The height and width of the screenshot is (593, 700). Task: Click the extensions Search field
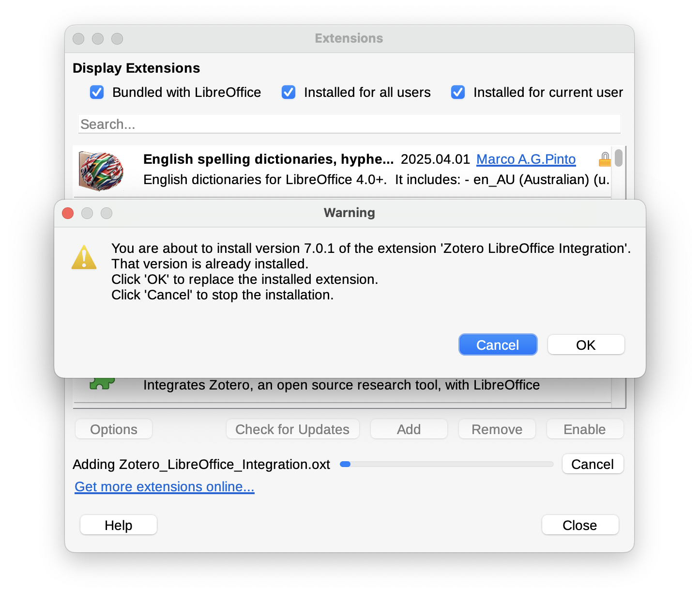coord(350,124)
